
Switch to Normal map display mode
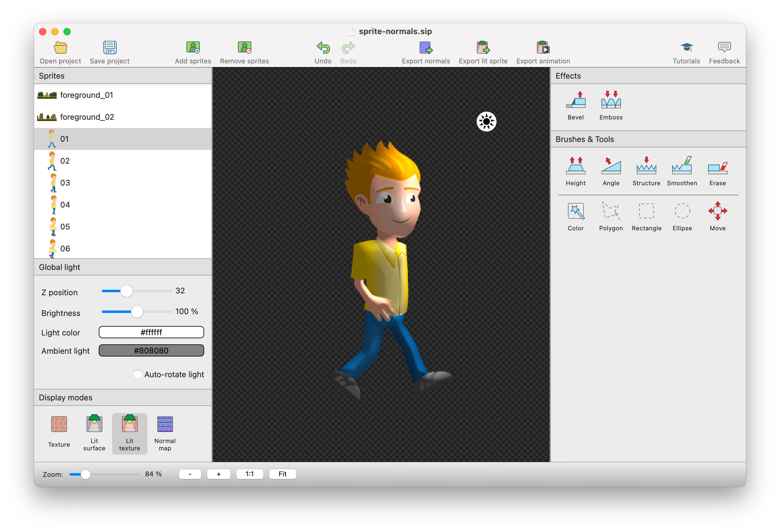point(165,433)
